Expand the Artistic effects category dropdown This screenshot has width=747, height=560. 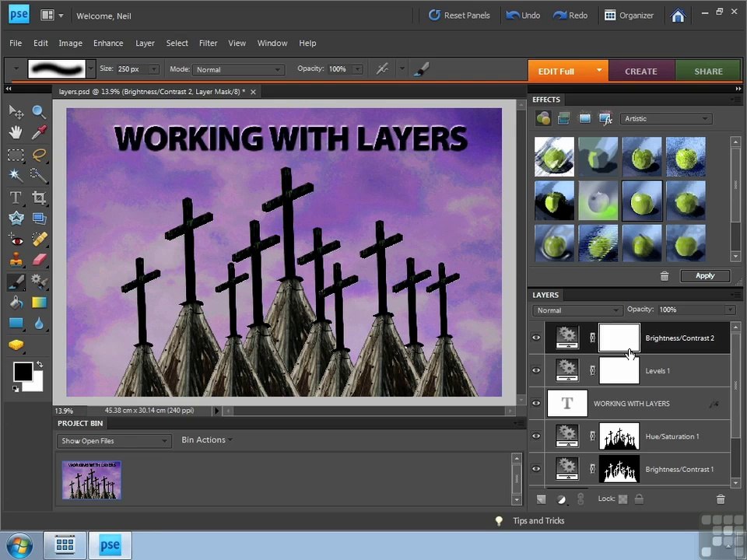point(666,118)
